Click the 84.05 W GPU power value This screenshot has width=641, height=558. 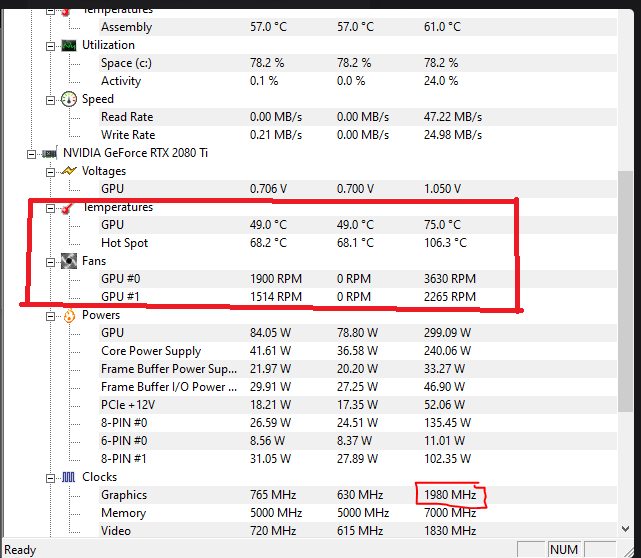coord(270,333)
